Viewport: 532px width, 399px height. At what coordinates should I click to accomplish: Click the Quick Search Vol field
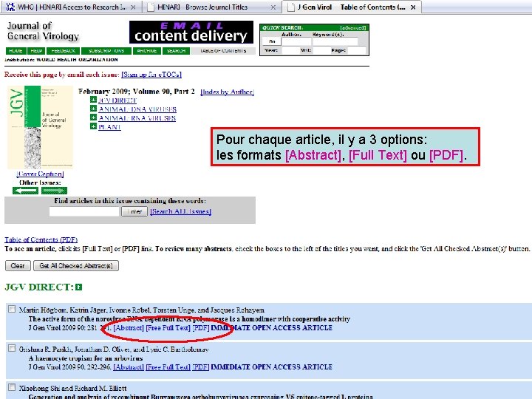coord(321,50)
